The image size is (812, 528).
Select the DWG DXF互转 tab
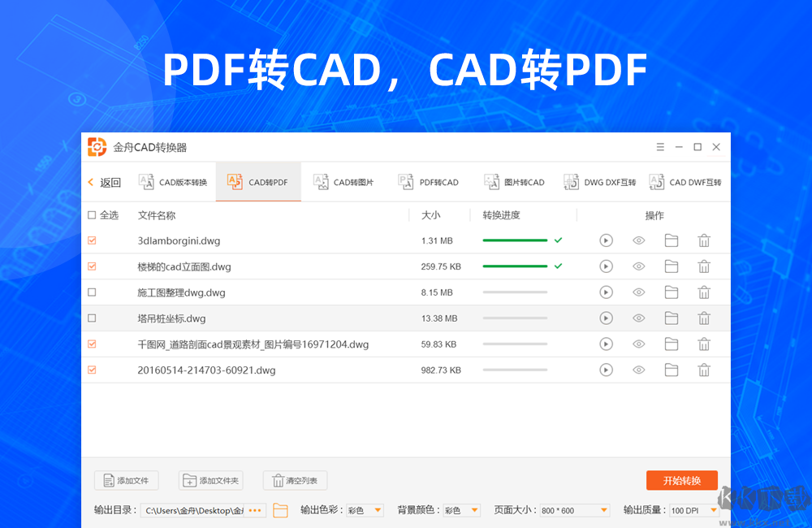(x=599, y=181)
